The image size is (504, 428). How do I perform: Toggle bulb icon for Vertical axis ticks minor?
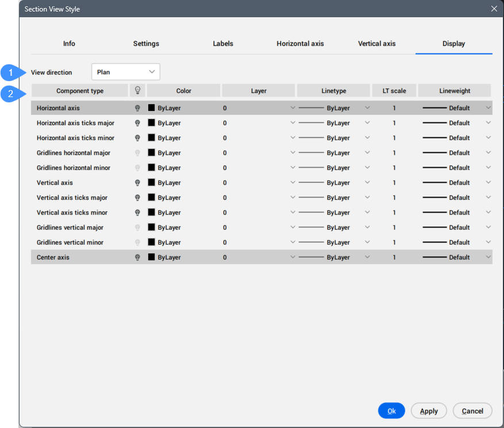(x=137, y=213)
